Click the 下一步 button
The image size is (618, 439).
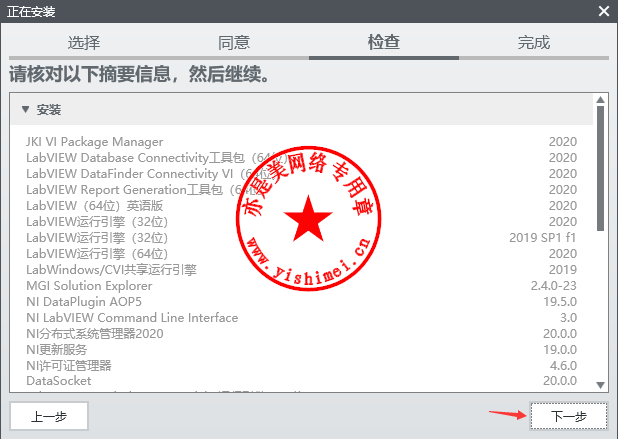pos(569,416)
